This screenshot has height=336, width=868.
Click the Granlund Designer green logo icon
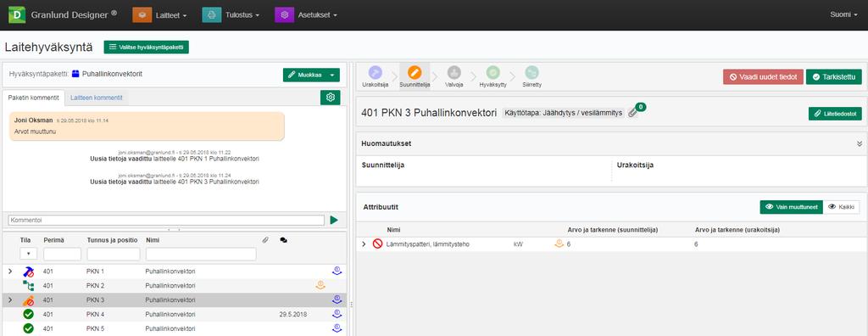(17, 15)
